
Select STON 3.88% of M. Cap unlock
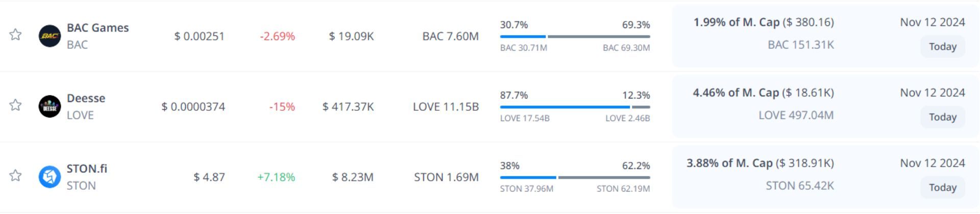(760, 163)
